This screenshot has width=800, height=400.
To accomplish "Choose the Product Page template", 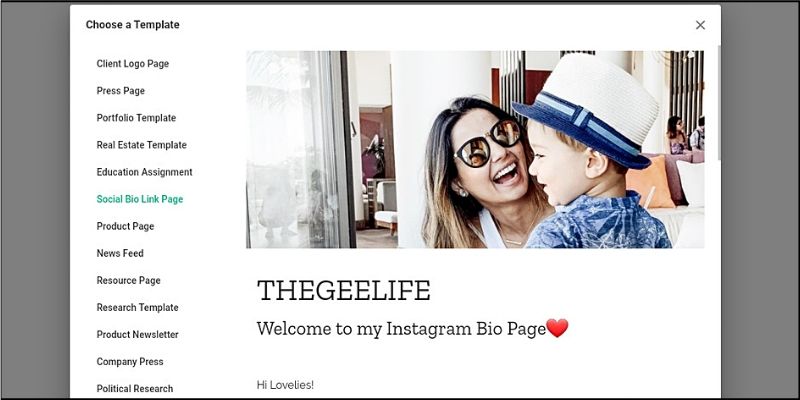I will pos(125,226).
